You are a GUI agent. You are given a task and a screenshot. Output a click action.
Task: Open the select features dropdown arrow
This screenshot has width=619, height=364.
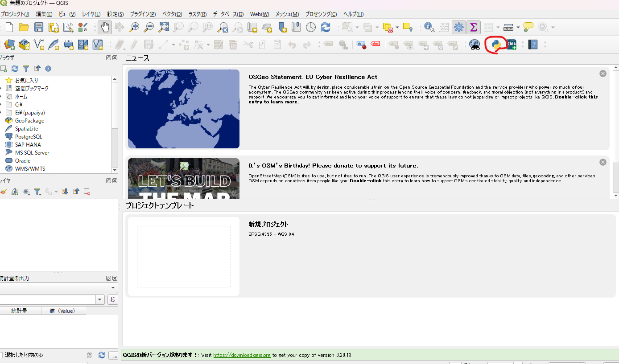(357, 27)
